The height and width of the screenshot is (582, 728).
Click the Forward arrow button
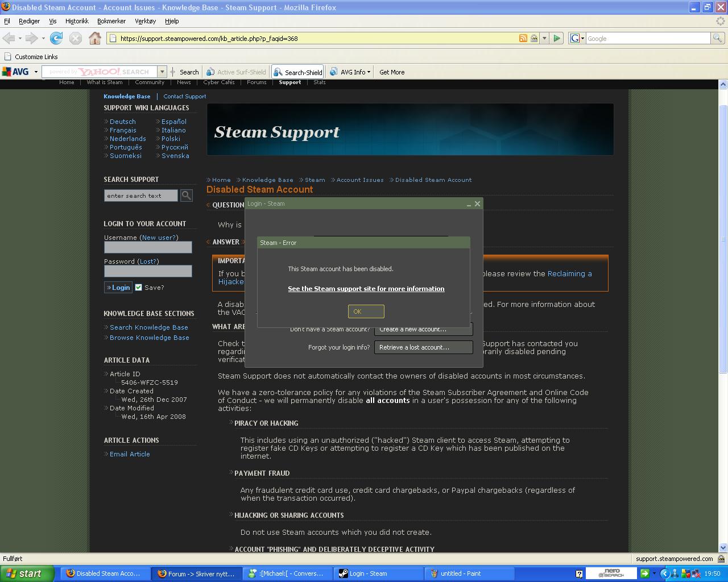(31, 38)
